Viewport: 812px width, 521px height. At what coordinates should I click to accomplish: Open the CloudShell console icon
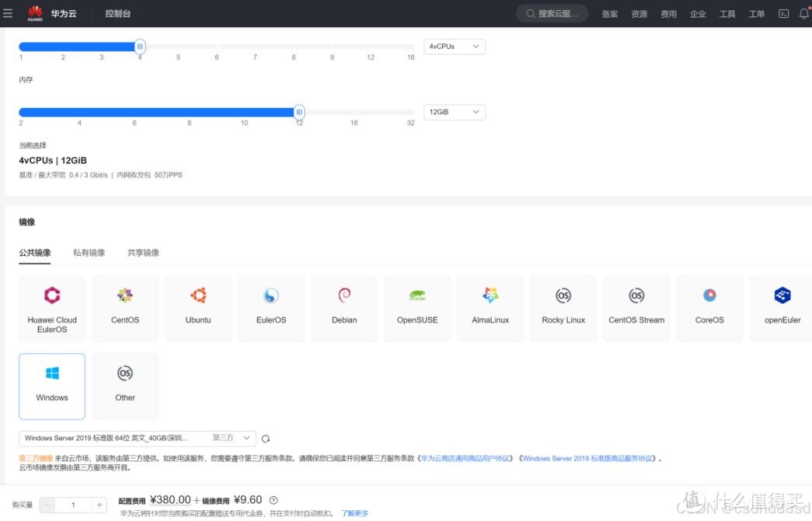783,13
